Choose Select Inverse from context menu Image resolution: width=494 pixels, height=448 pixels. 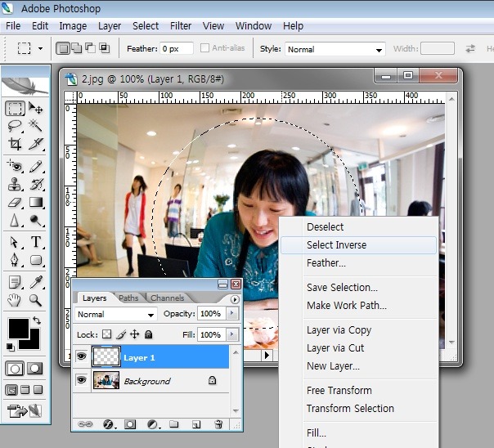[x=336, y=245]
